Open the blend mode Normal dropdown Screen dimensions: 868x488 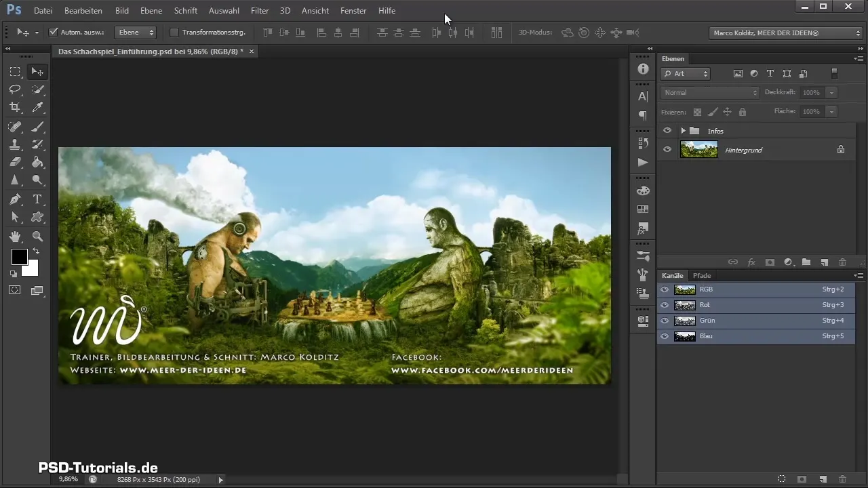(x=710, y=92)
